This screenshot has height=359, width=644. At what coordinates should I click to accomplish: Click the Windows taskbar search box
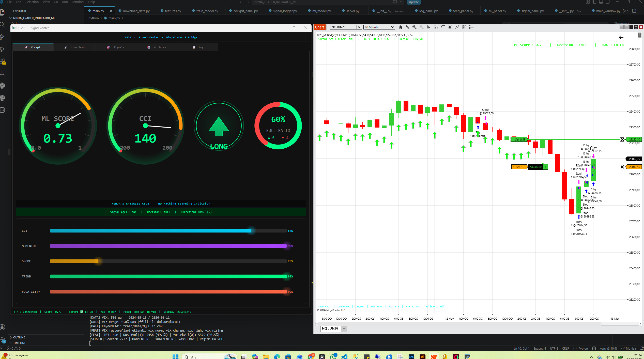[x=209, y=357]
